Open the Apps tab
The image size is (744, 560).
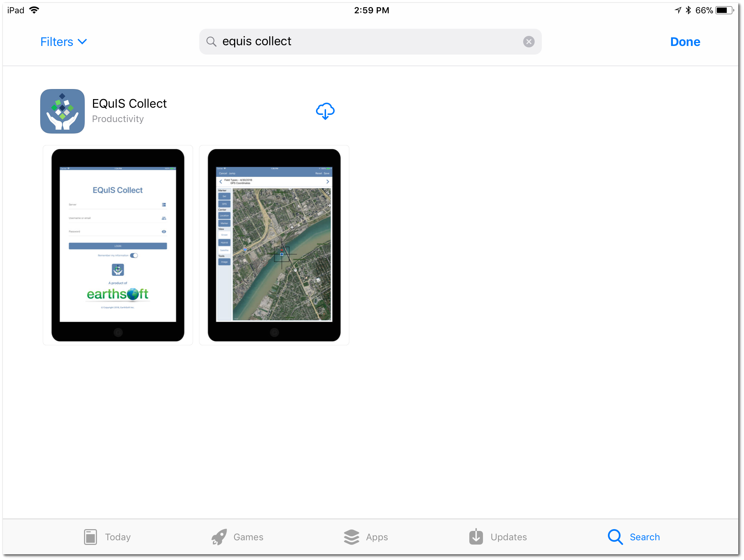pos(366,537)
